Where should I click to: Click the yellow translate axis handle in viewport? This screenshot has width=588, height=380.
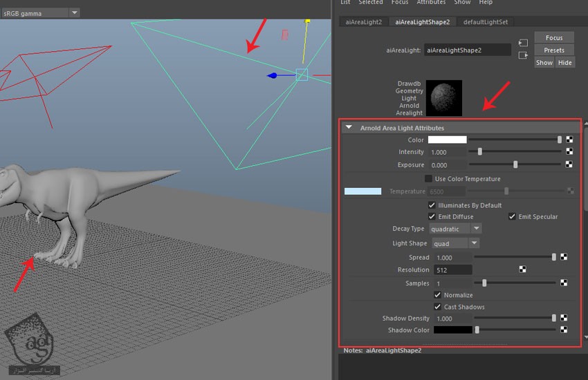[307, 21]
